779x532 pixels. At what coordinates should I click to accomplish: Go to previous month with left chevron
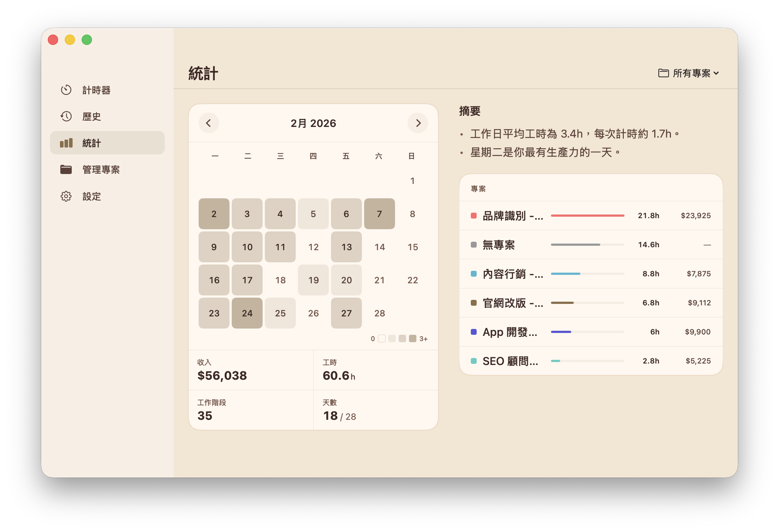pyautogui.click(x=209, y=123)
